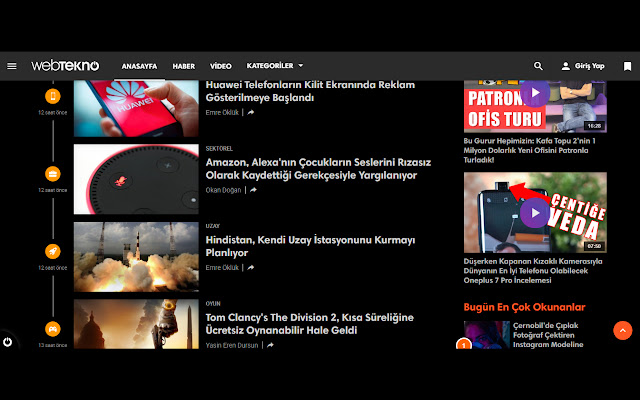Click the gamepad category icon on timeline
640x400 pixels.
[x=52, y=328]
